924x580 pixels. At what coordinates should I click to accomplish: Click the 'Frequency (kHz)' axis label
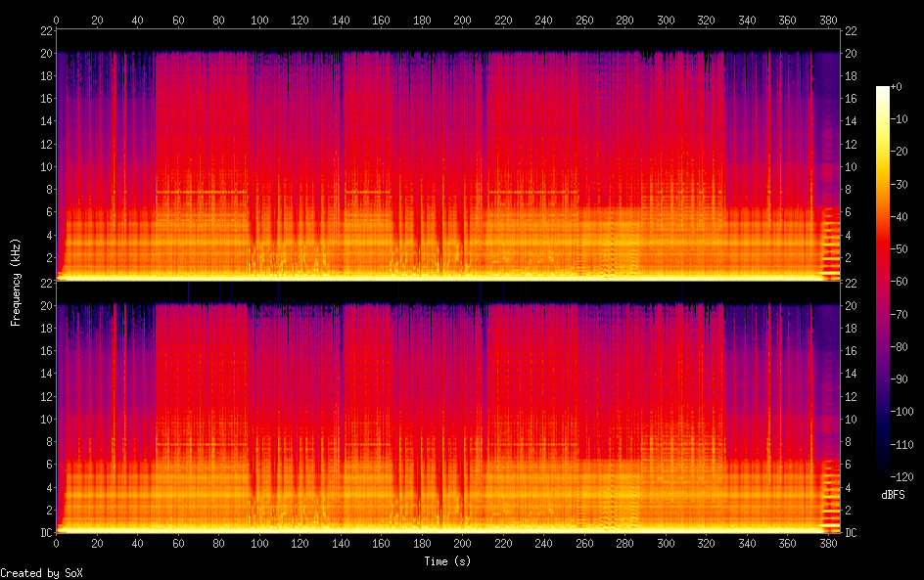click(15, 282)
